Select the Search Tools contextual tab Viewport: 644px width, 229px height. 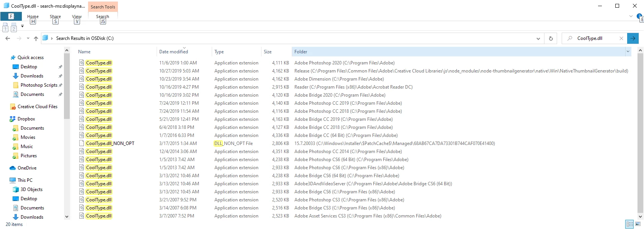tap(103, 7)
